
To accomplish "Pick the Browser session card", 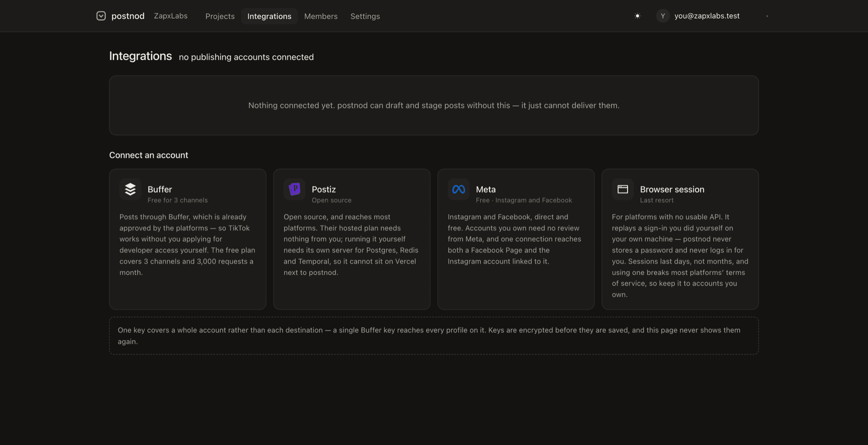I will point(680,239).
